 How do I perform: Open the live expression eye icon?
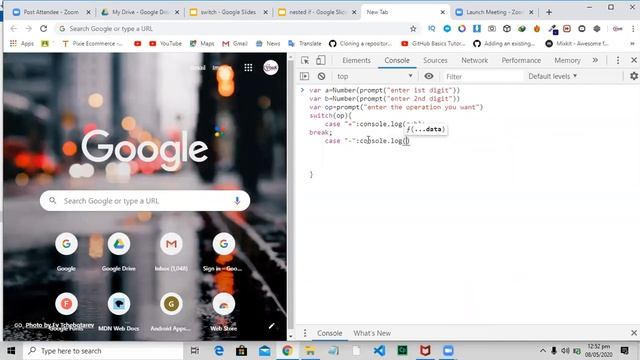[429, 76]
